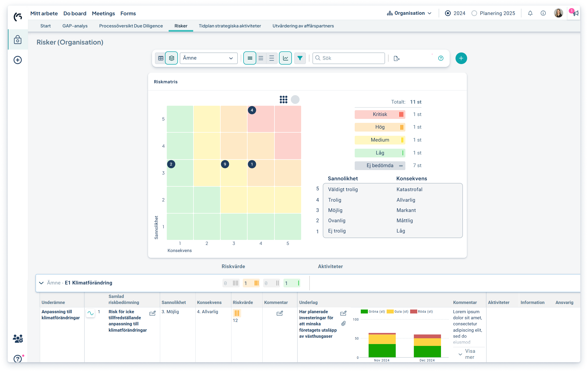This screenshot has height=372, width=588.
Task: Click the Sannolikhet column header
Action: 174,303
